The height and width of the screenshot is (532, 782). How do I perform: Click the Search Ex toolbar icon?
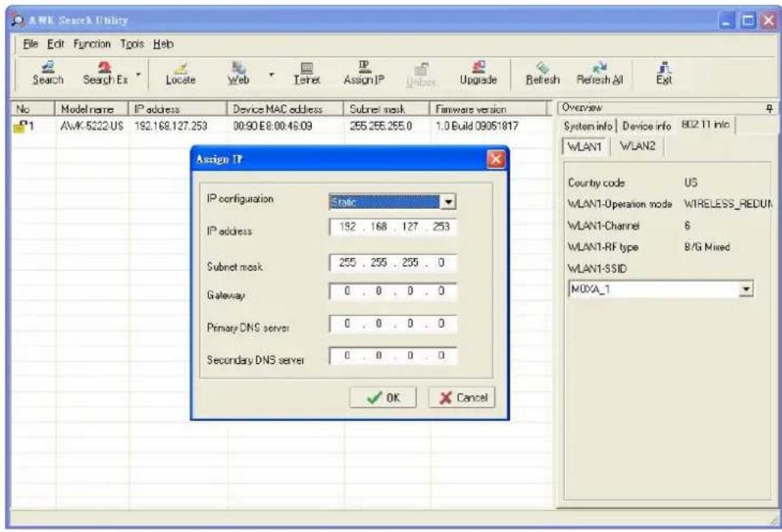point(105,73)
